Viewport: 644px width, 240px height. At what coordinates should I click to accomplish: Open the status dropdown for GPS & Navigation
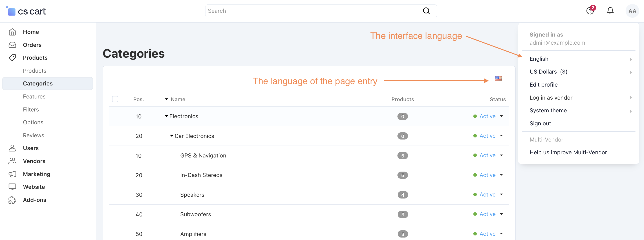(501, 155)
